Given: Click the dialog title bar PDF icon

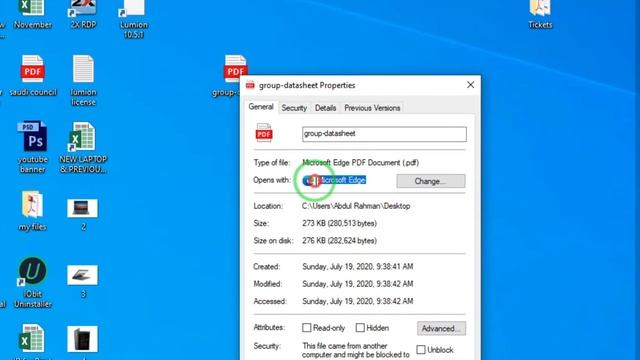Looking at the screenshot, I should click(x=250, y=85).
